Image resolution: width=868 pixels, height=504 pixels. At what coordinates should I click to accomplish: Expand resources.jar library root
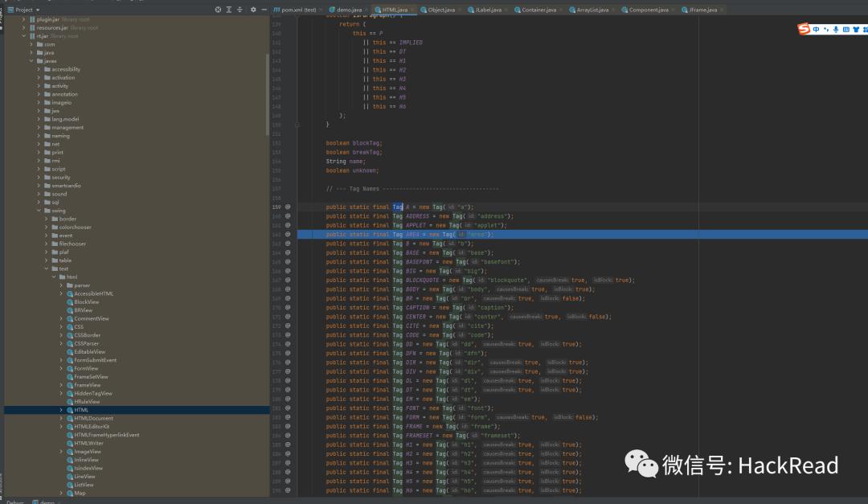coord(24,27)
